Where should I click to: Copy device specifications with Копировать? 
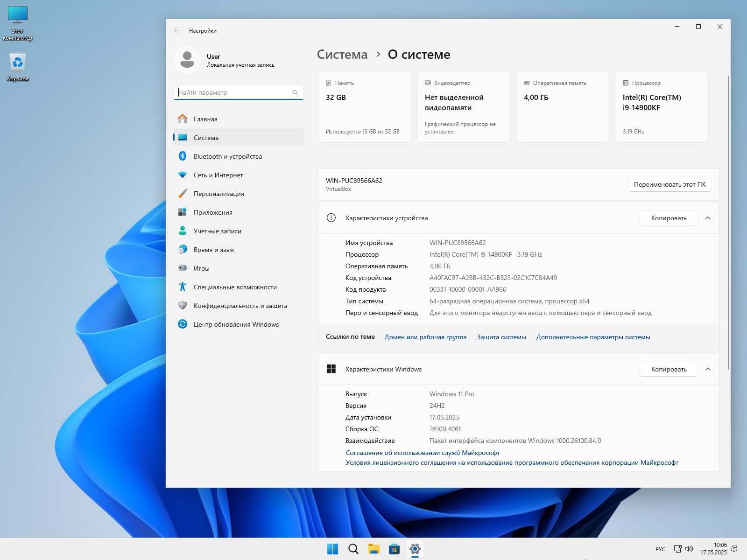click(669, 218)
